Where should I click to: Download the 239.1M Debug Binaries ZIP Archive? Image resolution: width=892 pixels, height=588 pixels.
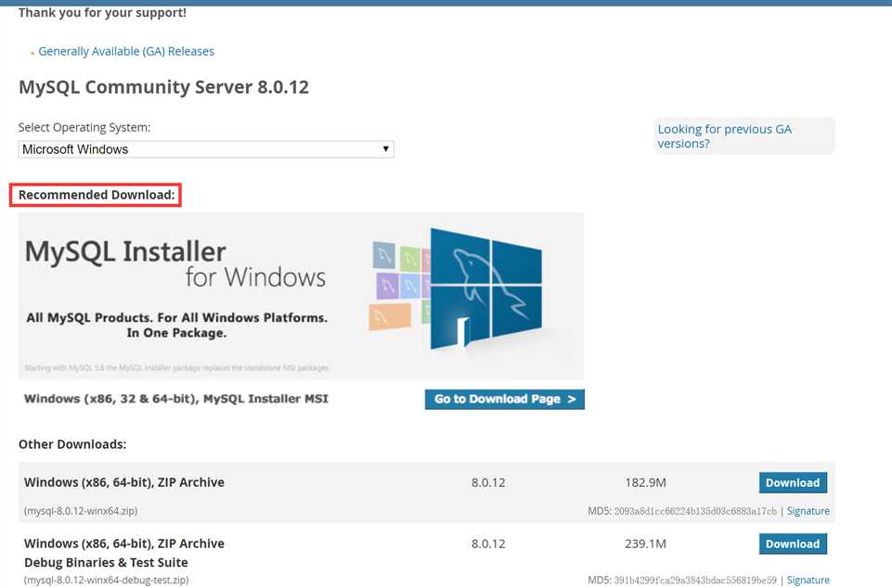click(x=793, y=544)
